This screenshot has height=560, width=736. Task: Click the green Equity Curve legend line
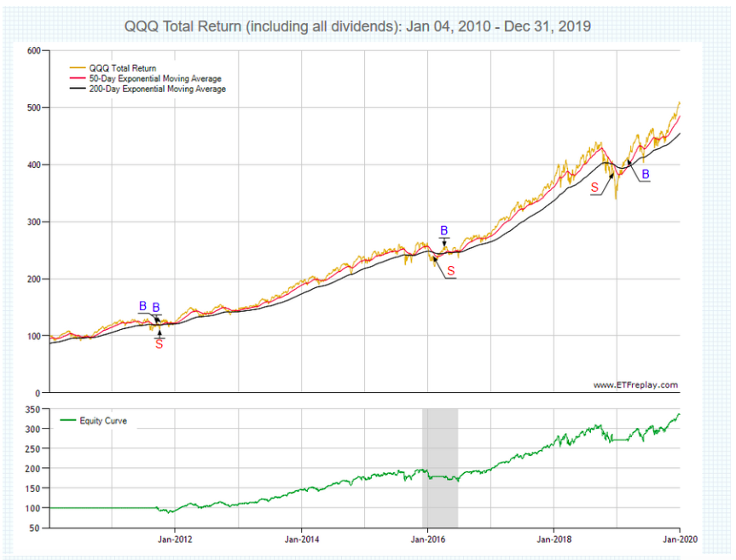coord(68,420)
